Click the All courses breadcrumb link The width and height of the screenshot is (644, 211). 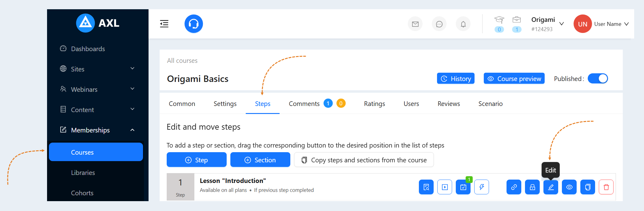coord(182,61)
